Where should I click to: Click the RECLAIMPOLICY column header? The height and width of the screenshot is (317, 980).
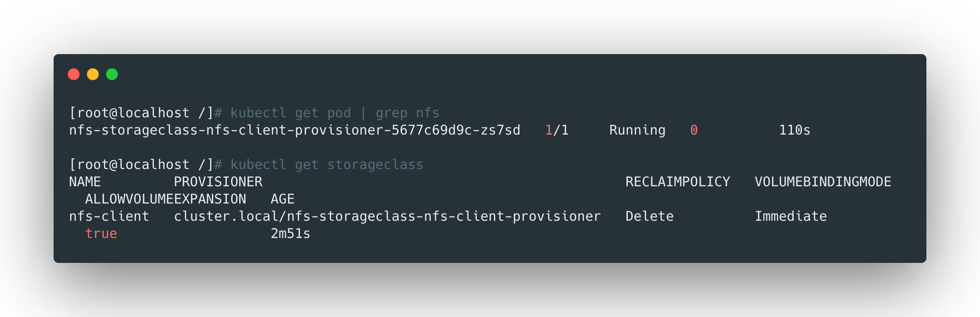(678, 182)
